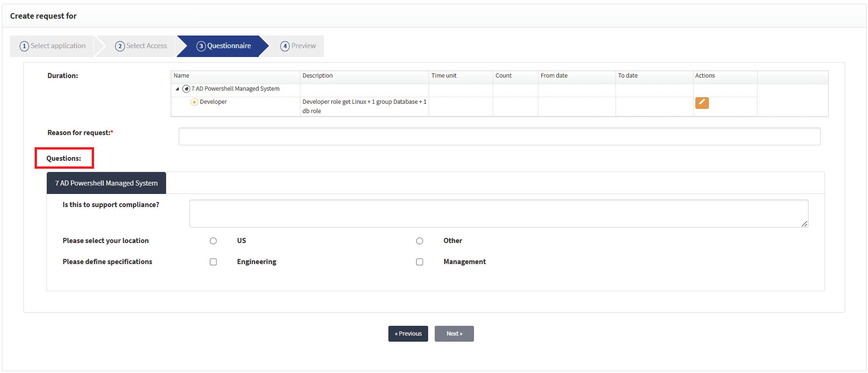The width and height of the screenshot is (868, 373).
Task: Open the Questionnaire step
Action: [x=224, y=46]
